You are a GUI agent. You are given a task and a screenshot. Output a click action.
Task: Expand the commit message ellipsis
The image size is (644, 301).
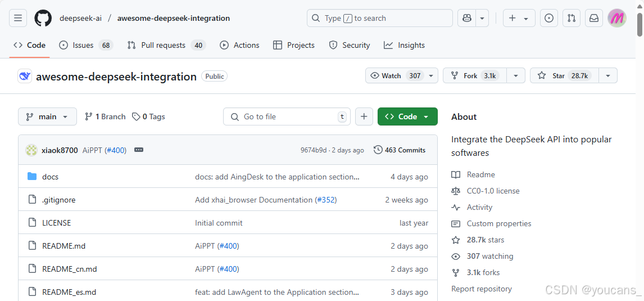point(139,150)
